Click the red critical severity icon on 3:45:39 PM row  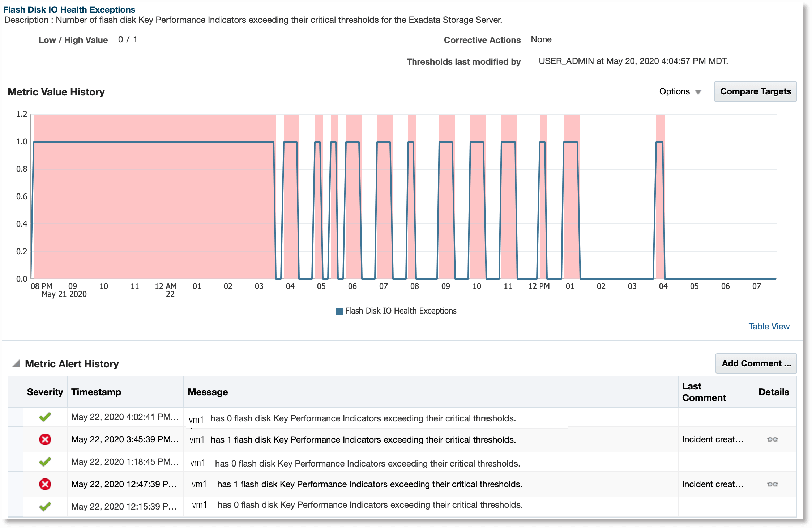tap(45, 439)
